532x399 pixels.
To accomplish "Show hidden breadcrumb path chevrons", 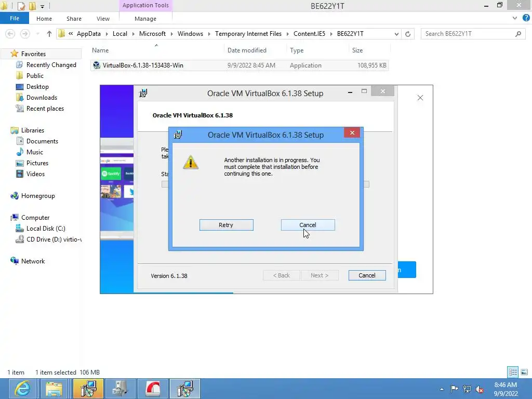I will (71, 34).
